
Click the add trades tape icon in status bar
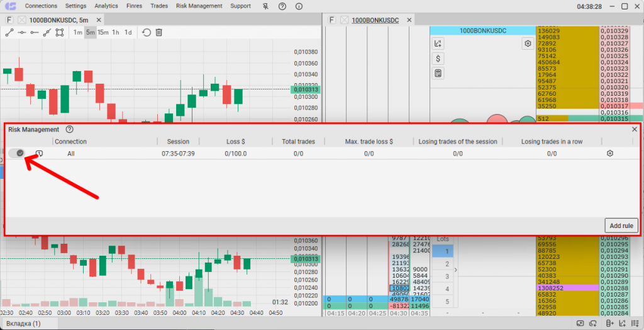click(x=634, y=323)
